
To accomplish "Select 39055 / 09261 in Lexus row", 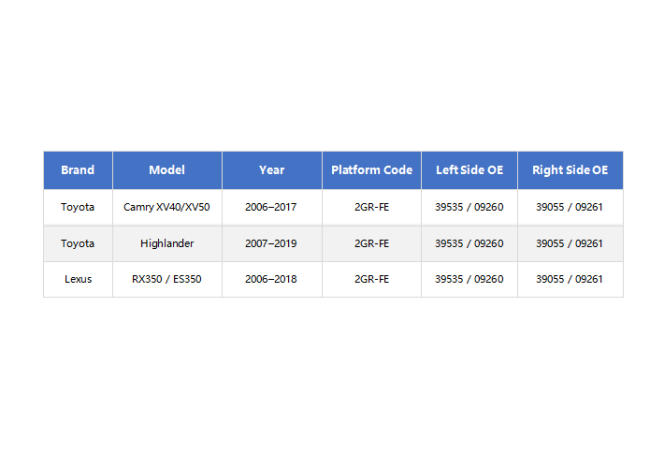I will point(570,279).
